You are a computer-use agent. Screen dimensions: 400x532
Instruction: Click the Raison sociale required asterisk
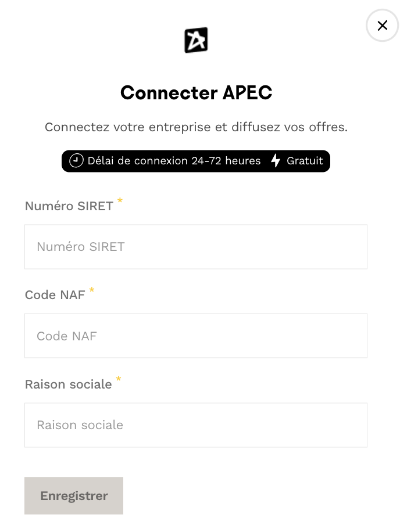119,379
